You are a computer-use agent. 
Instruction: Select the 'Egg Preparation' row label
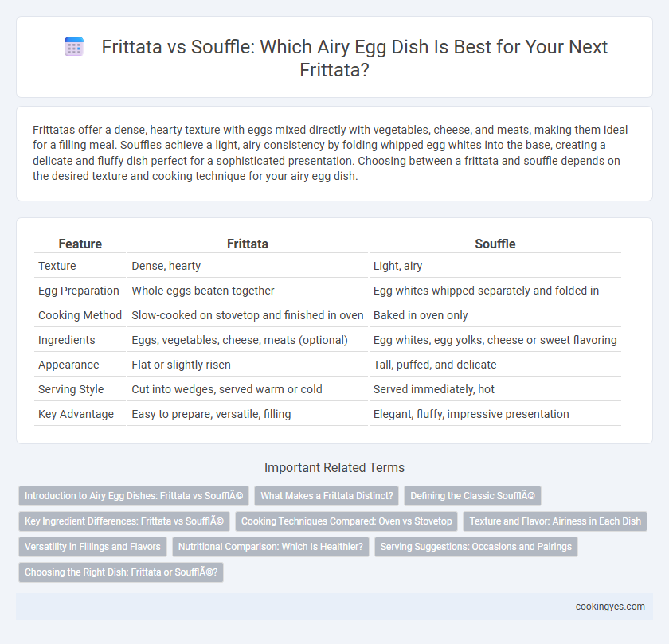pos(79,291)
